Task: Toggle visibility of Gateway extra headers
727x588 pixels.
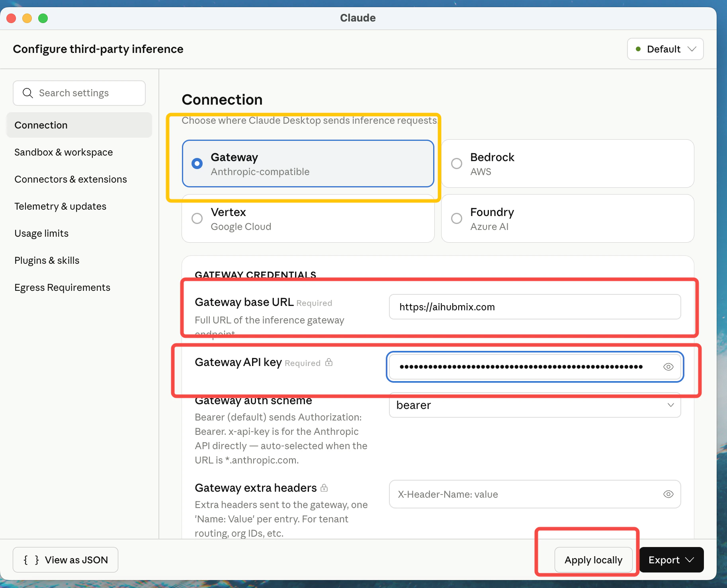Action: pos(668,494)
